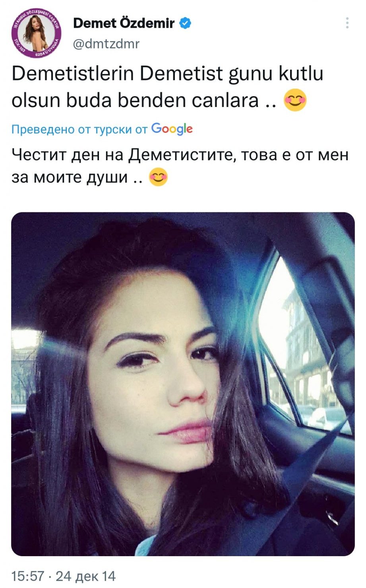Click the smiling emoji in original tweet
Viewport: 366px width, 588px height.
(x=295, y=100)
